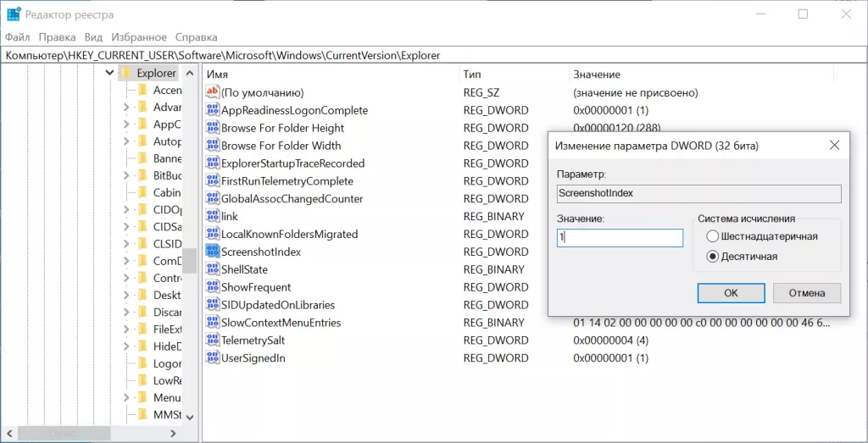The image size is (868, 443).
Task: Open the Файл menu
Action: point(17,37)
